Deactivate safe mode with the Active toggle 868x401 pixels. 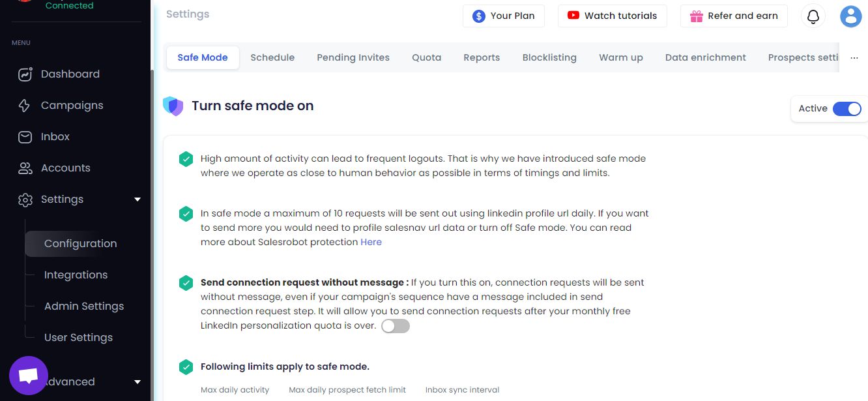(847, 109)
